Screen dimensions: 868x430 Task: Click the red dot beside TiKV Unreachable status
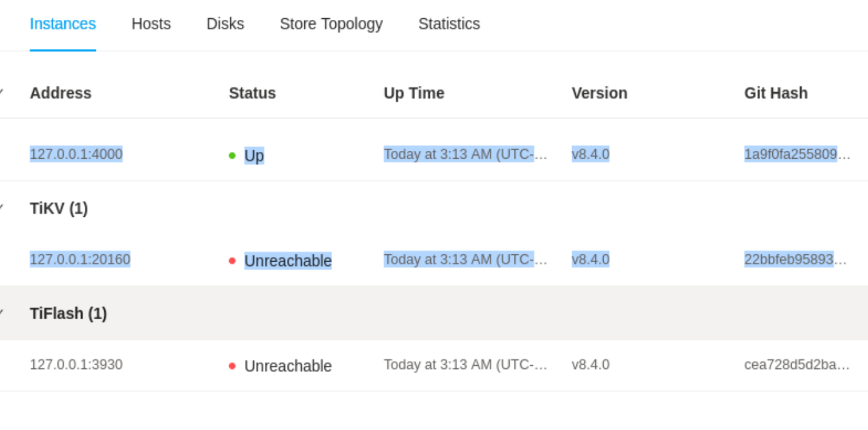[232, 261]
